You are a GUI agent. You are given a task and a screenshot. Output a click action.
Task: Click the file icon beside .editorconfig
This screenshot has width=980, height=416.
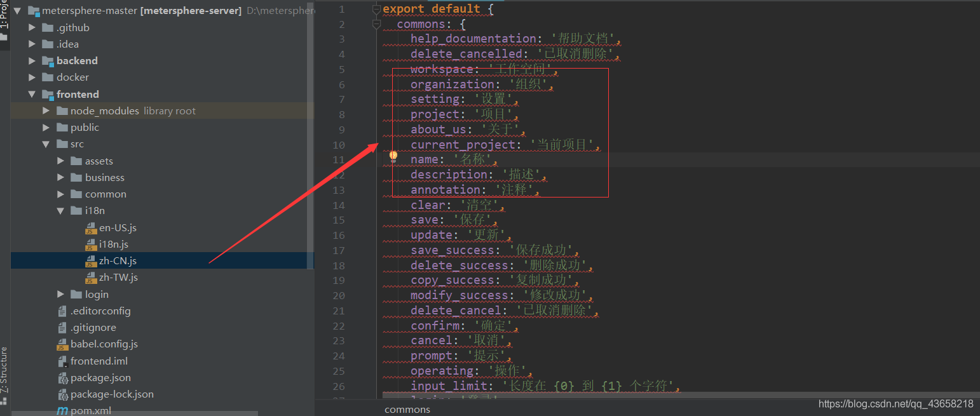(62, 311)
